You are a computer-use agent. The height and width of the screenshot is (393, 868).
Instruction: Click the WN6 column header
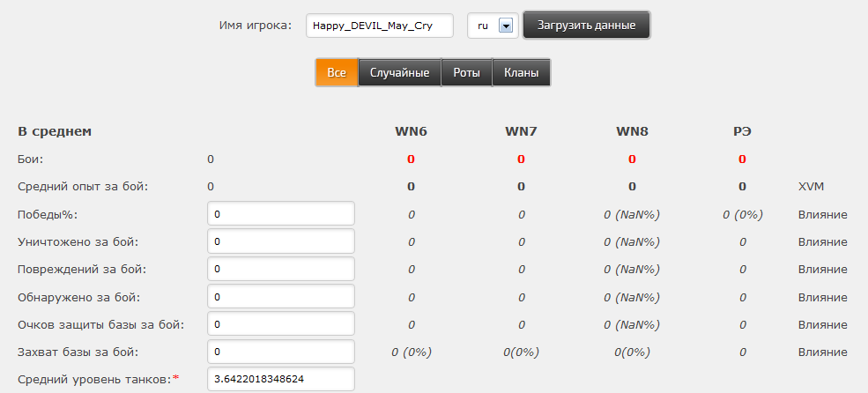411,132
